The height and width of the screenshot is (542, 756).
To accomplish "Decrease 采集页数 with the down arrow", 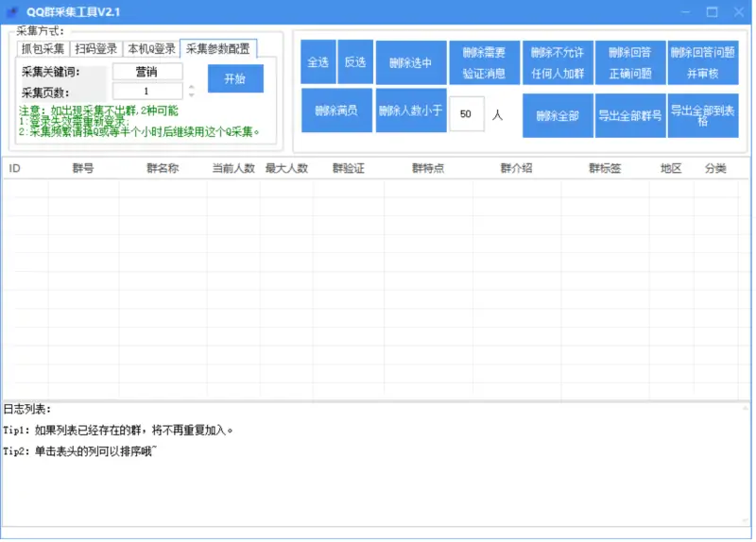I will [x=192, y=95].
